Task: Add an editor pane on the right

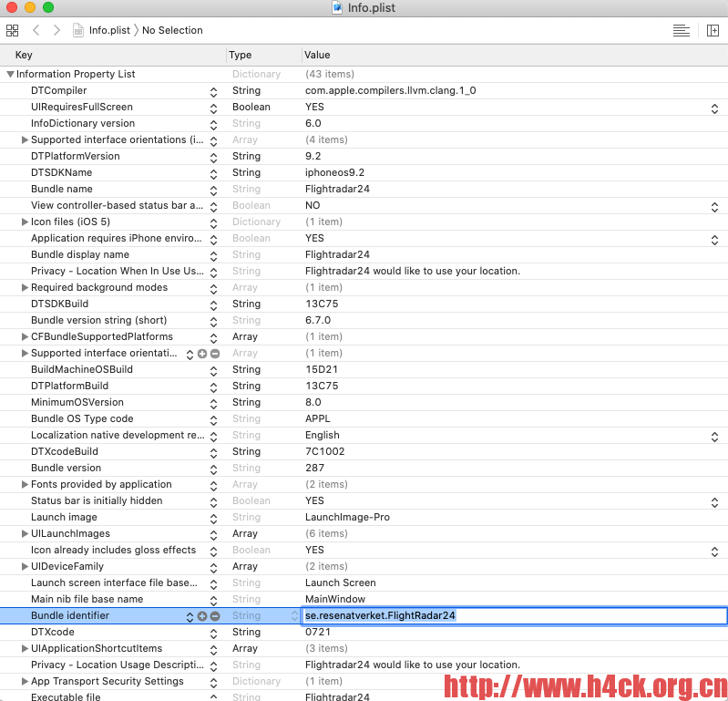Action: click(x=713, y=30)
